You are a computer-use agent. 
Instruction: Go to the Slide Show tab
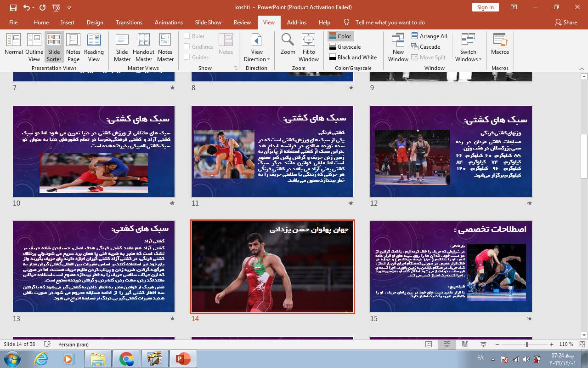[208, 22]
